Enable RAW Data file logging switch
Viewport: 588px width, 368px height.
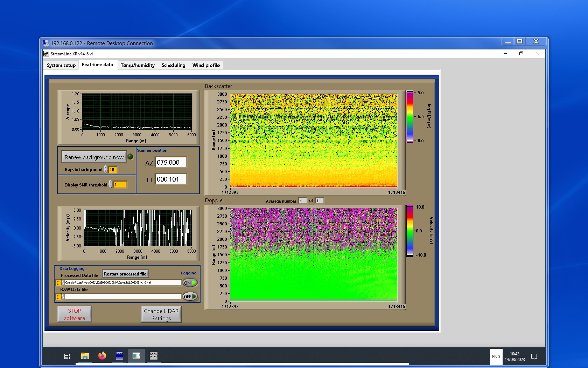pos(190,297)
